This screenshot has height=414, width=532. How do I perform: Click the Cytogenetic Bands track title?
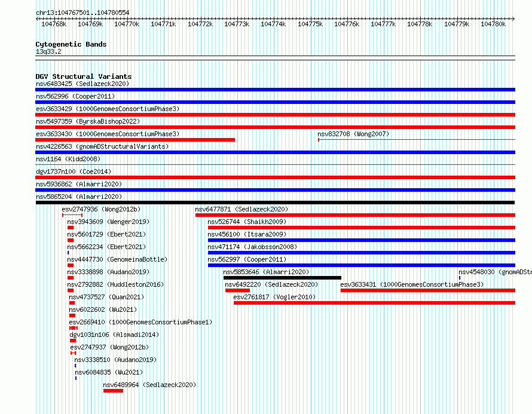[71, 44]
